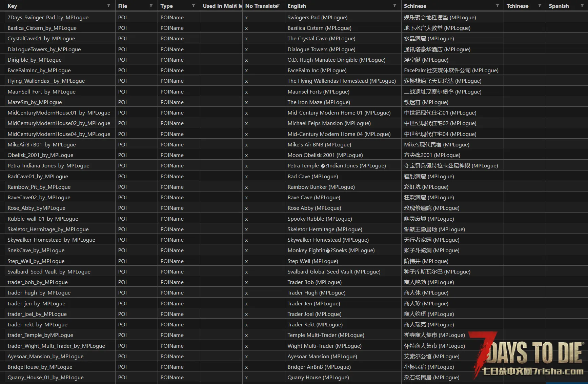The image size is (588, 384).
Task: Select the key cell Petra_Indiana_Jones_by_MPLogue
Action: click(x=60, y=165)
